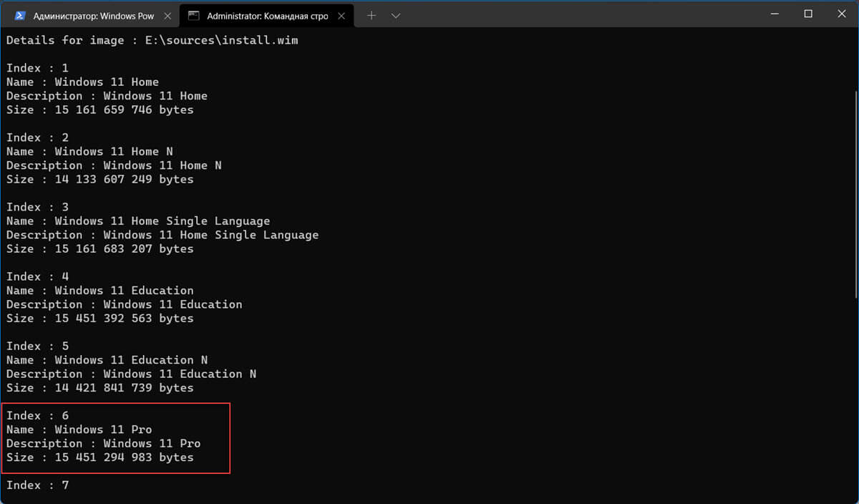The height and width of the screenshot is (504, 859).
Task: Click 'Name : Windows 11 Education' line
Action: pos(100,290)
